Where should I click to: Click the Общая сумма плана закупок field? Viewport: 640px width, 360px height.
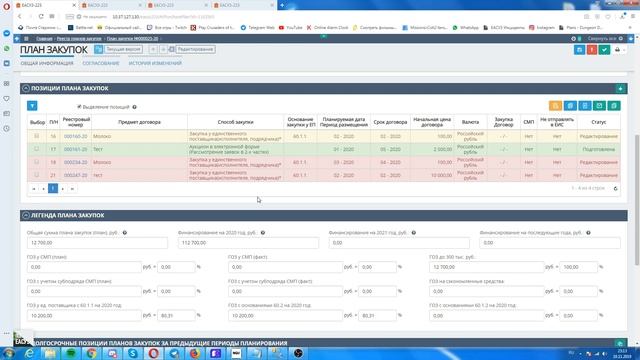point(97,242)
